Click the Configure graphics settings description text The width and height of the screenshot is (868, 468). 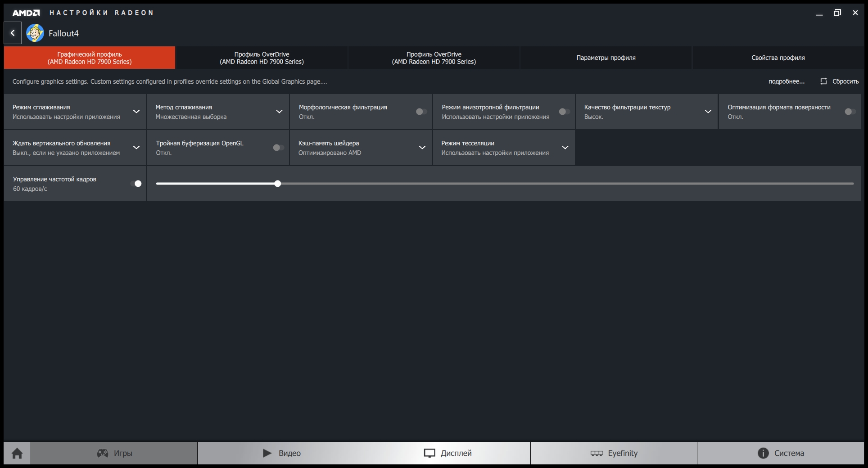pos(170,81)
